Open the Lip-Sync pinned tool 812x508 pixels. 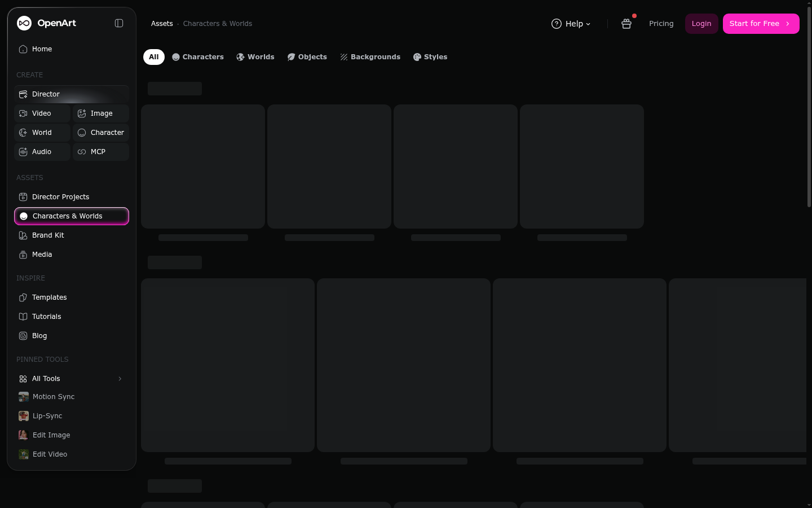[x=72, y=416]
